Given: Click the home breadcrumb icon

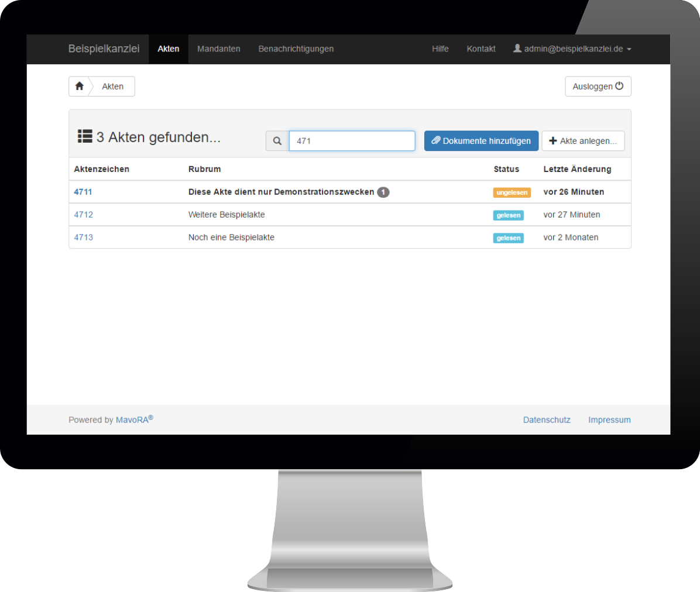Looking at the screenshot, I should [x=80, y=86].
